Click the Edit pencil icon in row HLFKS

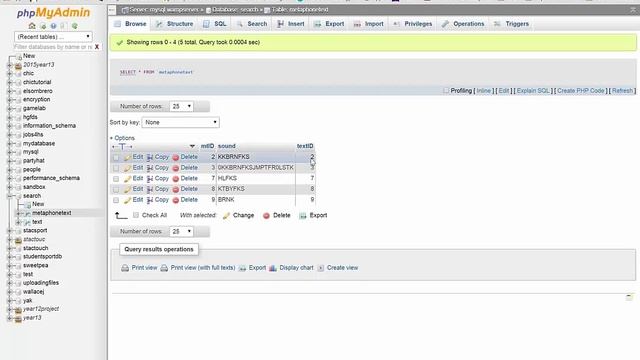click(127, 179)
